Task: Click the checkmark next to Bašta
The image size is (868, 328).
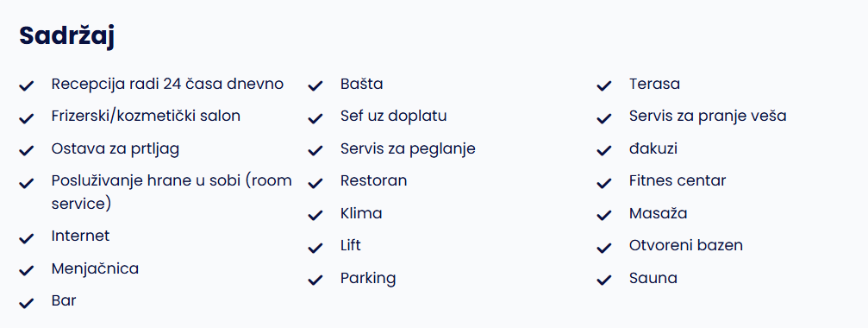Action: tap(315, 85)
